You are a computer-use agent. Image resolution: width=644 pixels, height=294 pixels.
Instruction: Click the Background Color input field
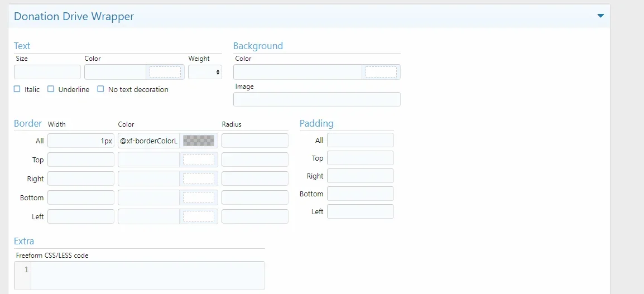(297, 72)
